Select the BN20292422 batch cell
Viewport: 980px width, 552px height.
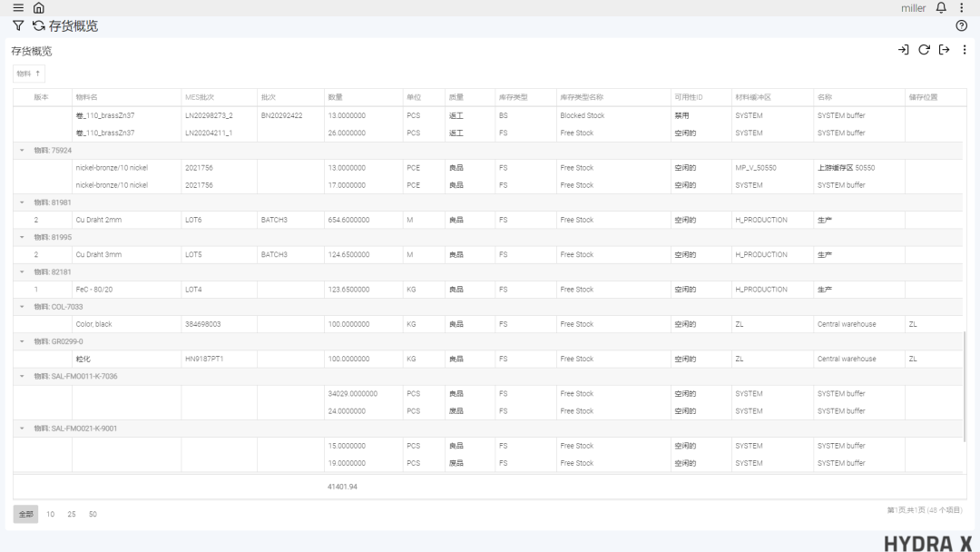coord(290,115)
